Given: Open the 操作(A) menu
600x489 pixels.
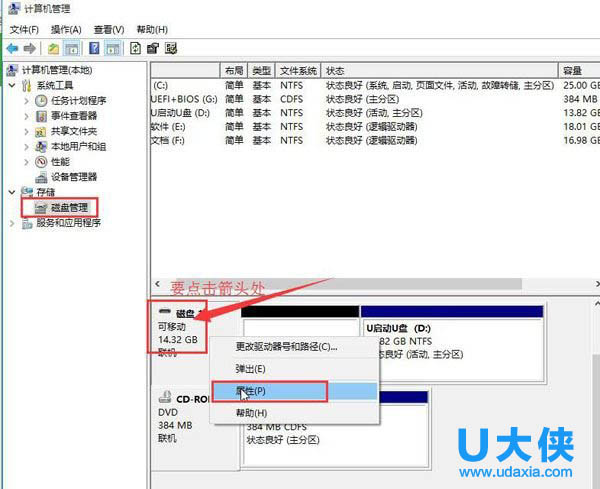Looking at the screenshot, I should pyautogui.click(x=66, y=29).
